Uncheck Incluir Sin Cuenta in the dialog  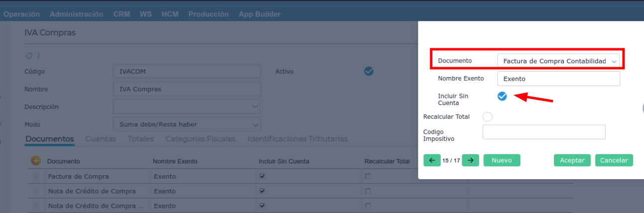pyautogui.click(x=502, y=96)
